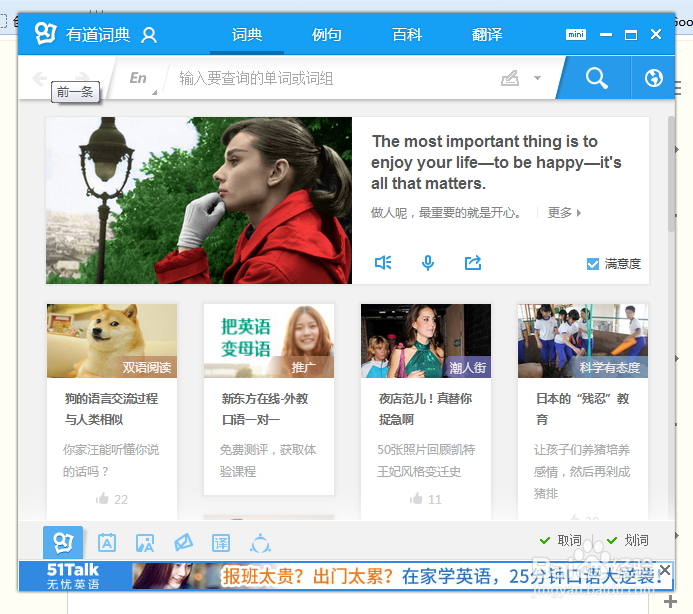The height and width of the screenshot is (614, 693).
Task: Click the summary 让孩子们养猪培养感情
Action: tap(582, 471)
